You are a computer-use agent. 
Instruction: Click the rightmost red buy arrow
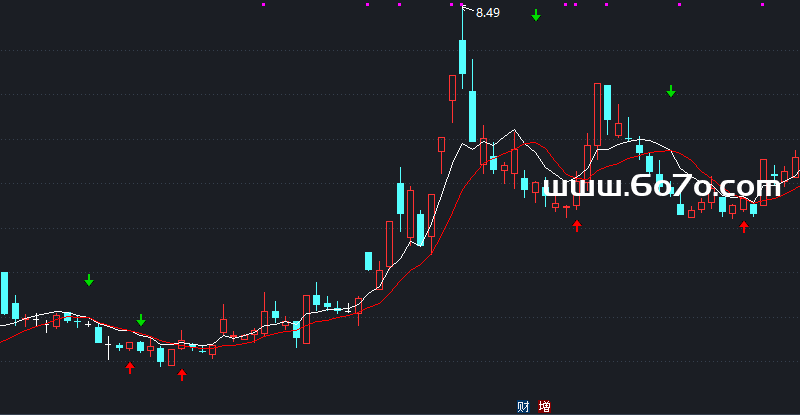click(743, 227)
